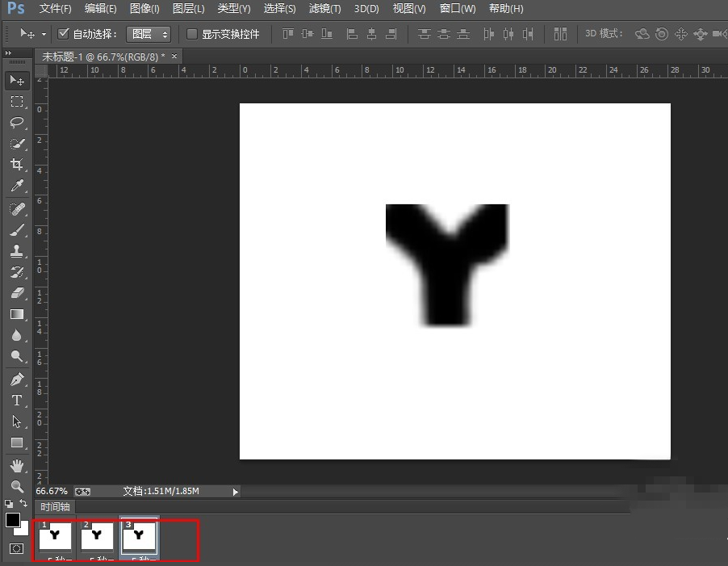This screenshot has width=728, height=566.
Task: Select the Horizontal Type tool
Action: (x=17, y=400)
